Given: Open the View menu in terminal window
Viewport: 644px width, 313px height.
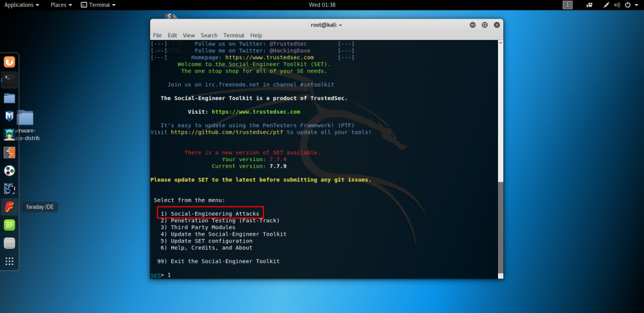Looking at the screenshot, I should point(189,35).
